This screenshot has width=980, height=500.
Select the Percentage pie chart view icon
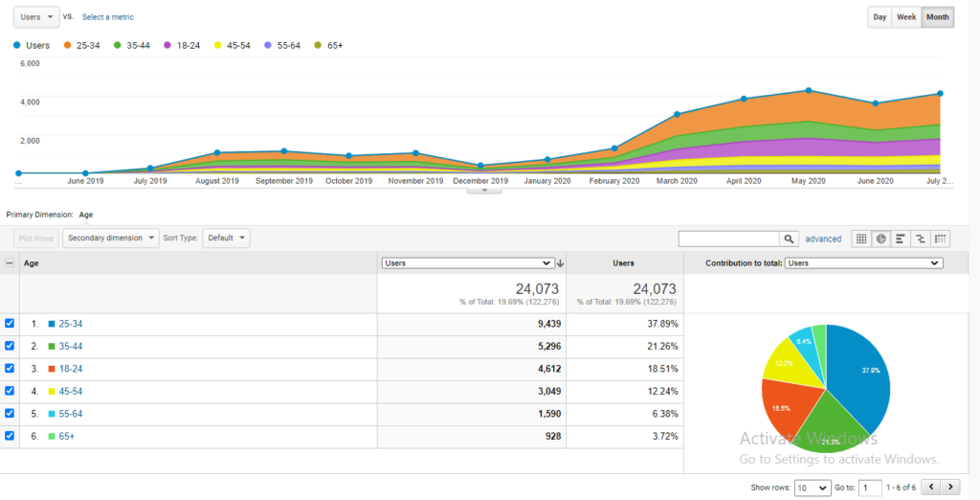pyautogui.click(x=880, y=239)
